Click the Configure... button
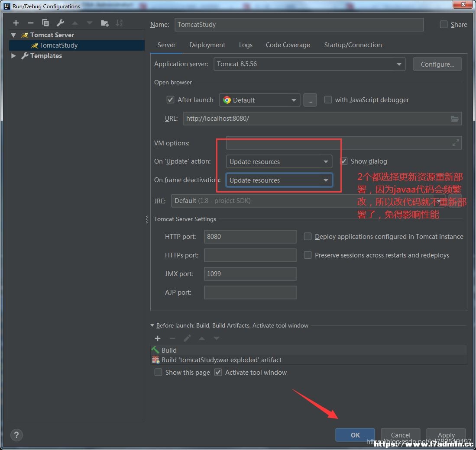The height and width of the screenshot is (450, 476). pos(437,64)
